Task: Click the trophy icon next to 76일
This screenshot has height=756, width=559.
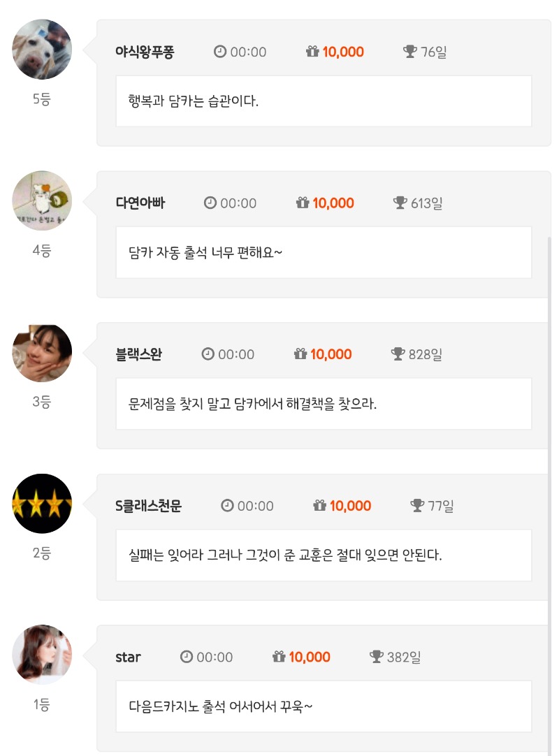Action: (410, 52)
